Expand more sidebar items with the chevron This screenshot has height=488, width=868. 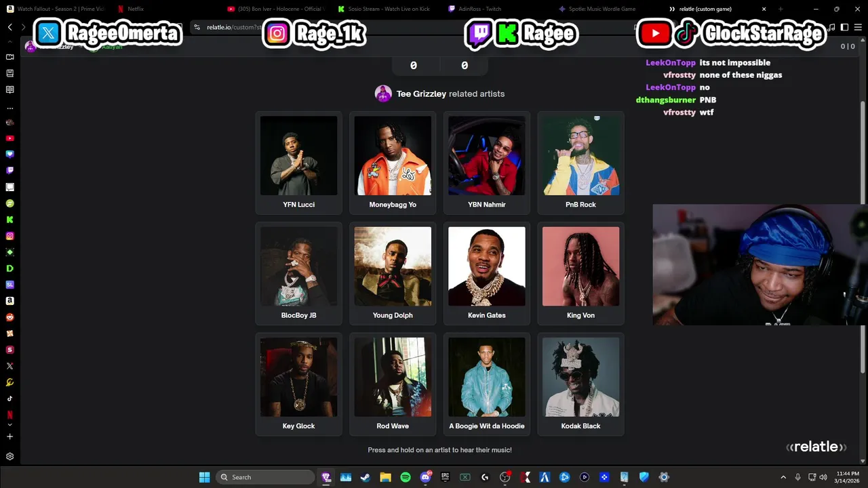pyautogui.click(x=9, y=425)
